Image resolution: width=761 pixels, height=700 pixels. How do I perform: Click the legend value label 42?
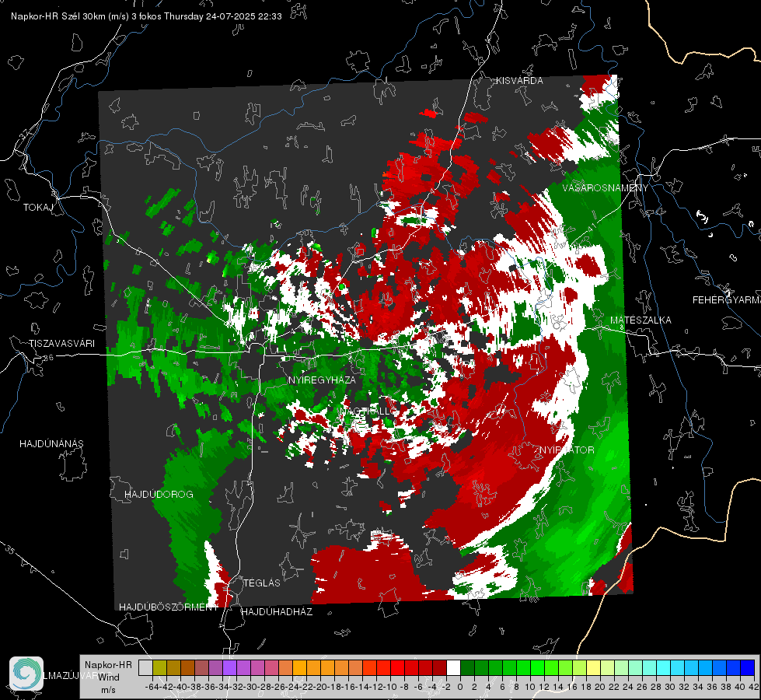752,687
